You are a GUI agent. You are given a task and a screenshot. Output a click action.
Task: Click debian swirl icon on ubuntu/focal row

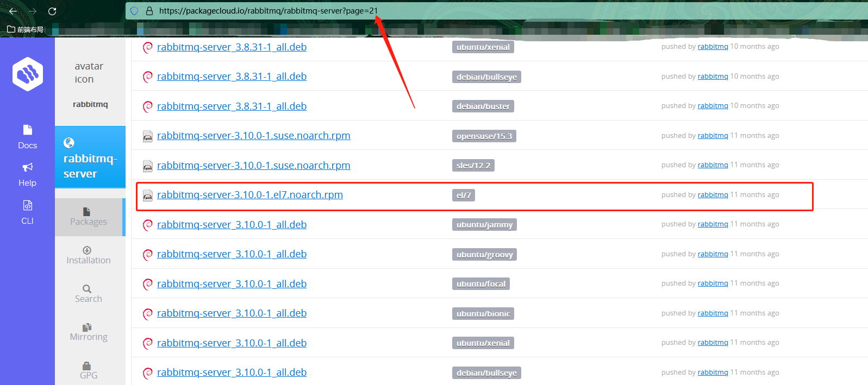click(x=147, y=284)
